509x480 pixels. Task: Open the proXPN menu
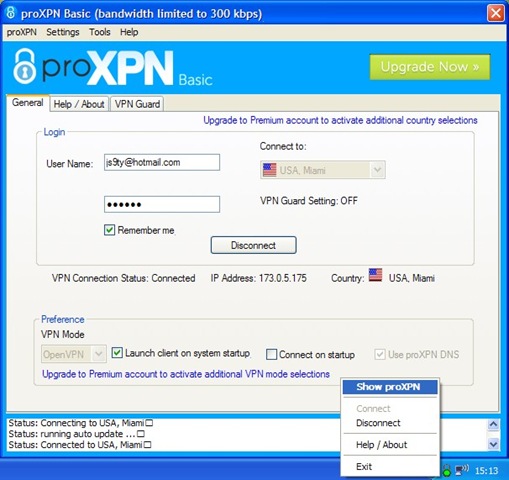pos(22,32)
